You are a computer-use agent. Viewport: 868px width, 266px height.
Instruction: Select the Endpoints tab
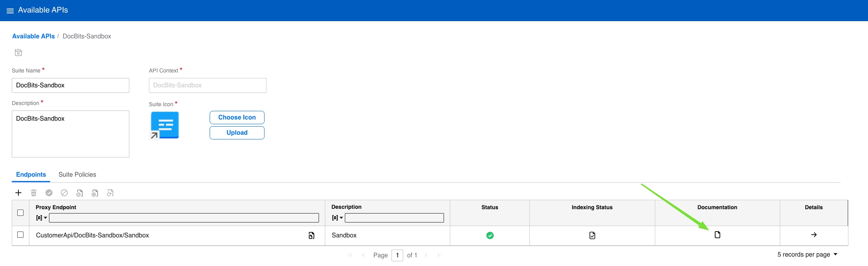[31, 175]
